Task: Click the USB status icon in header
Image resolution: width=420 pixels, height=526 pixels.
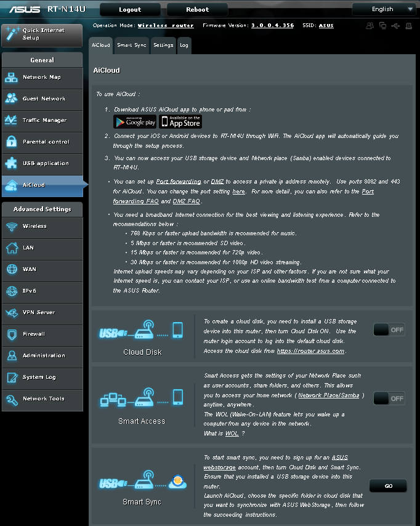Action: pyautogui.click(x=395, y=26)
